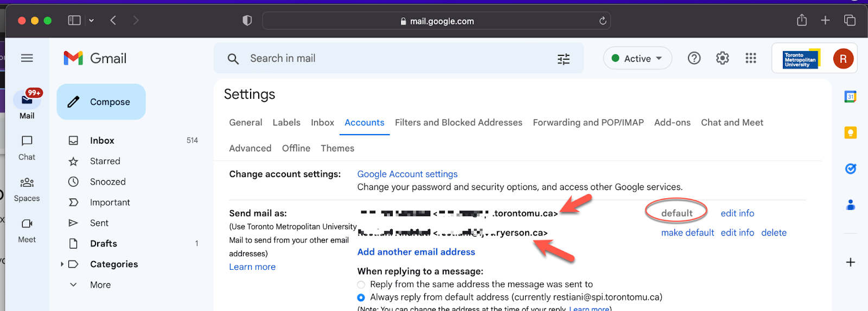Click make default for ryerson address
This screenshot has height=311, width=868.
tap(687, 233)
